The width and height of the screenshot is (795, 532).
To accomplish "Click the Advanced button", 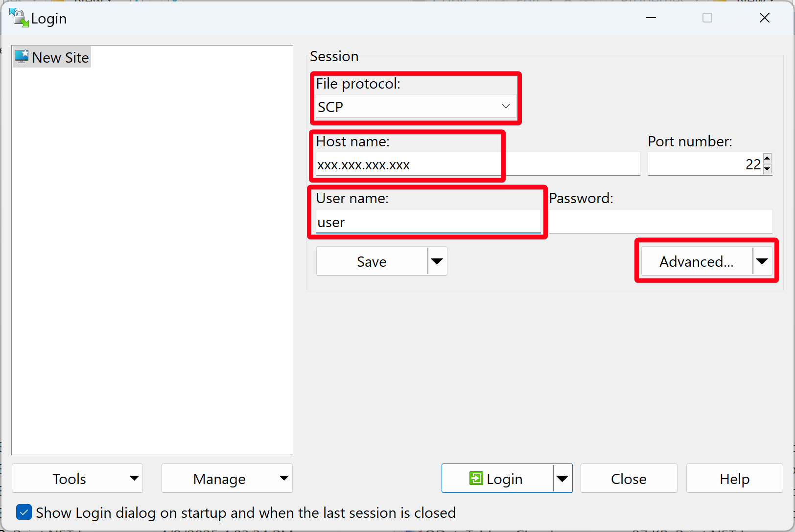I will click(x=697, y=261).
